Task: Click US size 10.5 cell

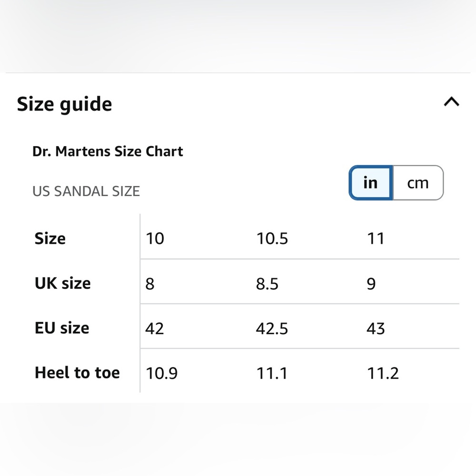Action: pyautogui.click(x=272, y=238)
